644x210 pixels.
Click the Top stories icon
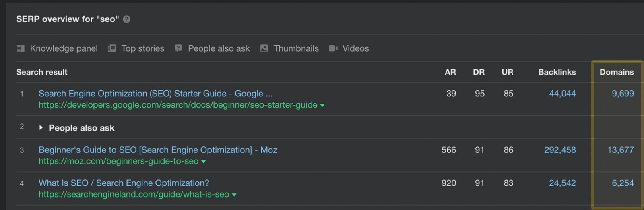(112, 49)
